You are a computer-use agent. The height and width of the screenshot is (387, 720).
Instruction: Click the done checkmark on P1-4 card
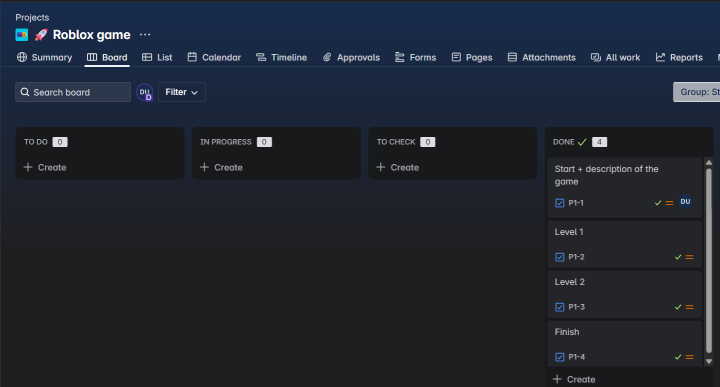[x=678, y=357]
